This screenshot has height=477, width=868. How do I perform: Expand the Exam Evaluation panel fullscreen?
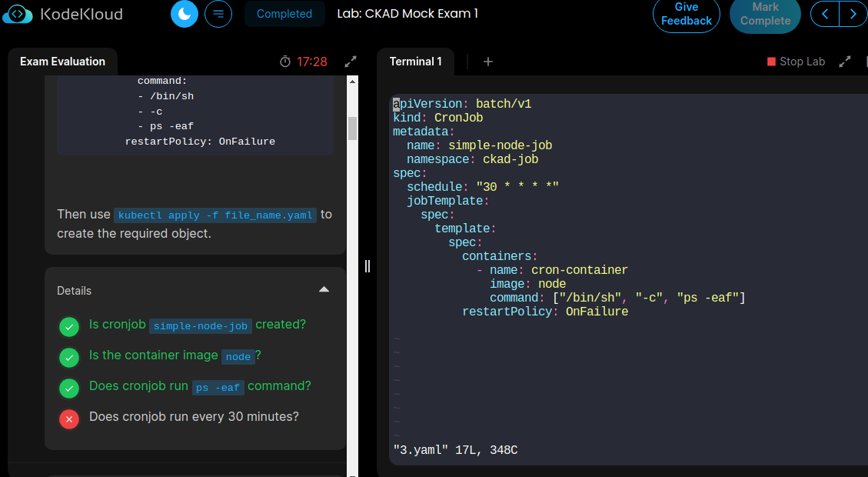(x=351, y=62)
